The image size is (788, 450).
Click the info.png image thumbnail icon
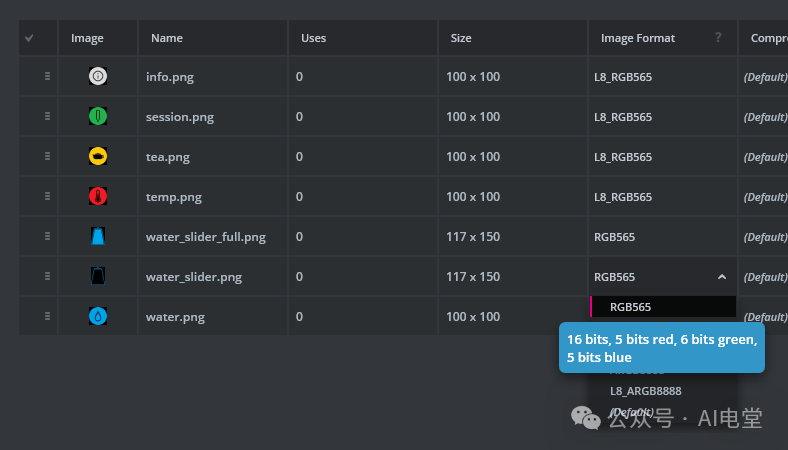click(98, 76)
